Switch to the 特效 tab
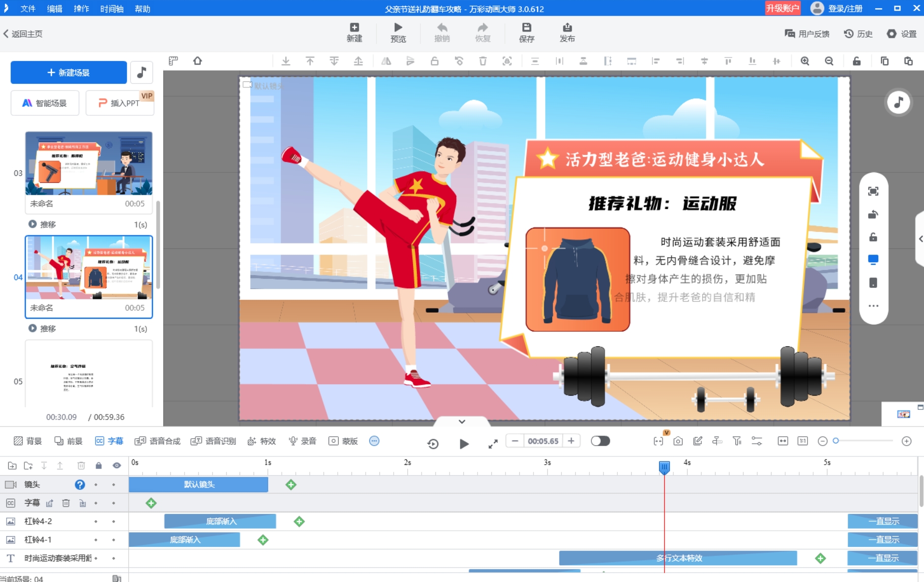This screenshot has width=924, height=582. pyautogui.click(x=261, y=441)
